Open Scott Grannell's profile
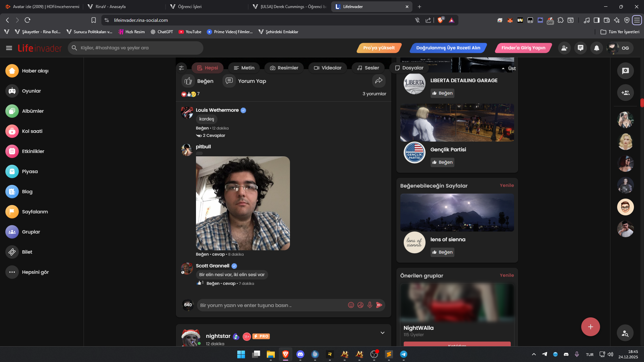The height and width of the screenshot is (362, 644). [212, 266]
